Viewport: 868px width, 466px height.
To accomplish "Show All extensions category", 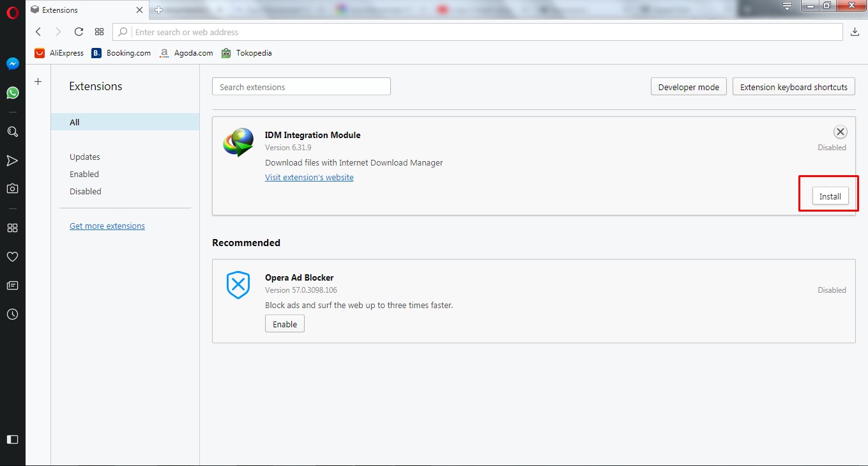I will tap(125, 122).
